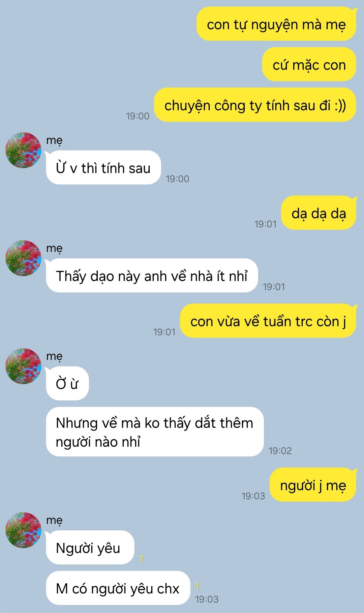Screen dimensions: 364x613
Task: Select the "người j mẹ" yellow bubble
Action: [313, 485]
